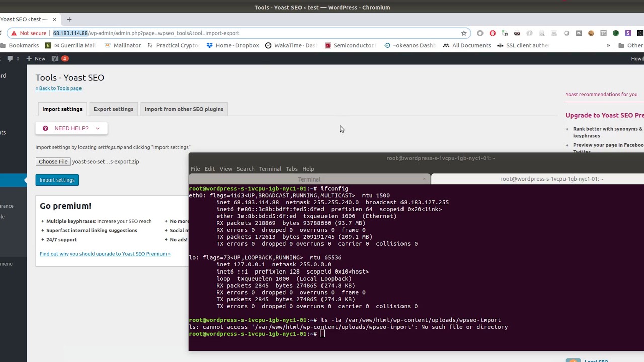Expand the hidden bookmarks chevron
This screenshot has width=644, height=362.
coord(608,45)
